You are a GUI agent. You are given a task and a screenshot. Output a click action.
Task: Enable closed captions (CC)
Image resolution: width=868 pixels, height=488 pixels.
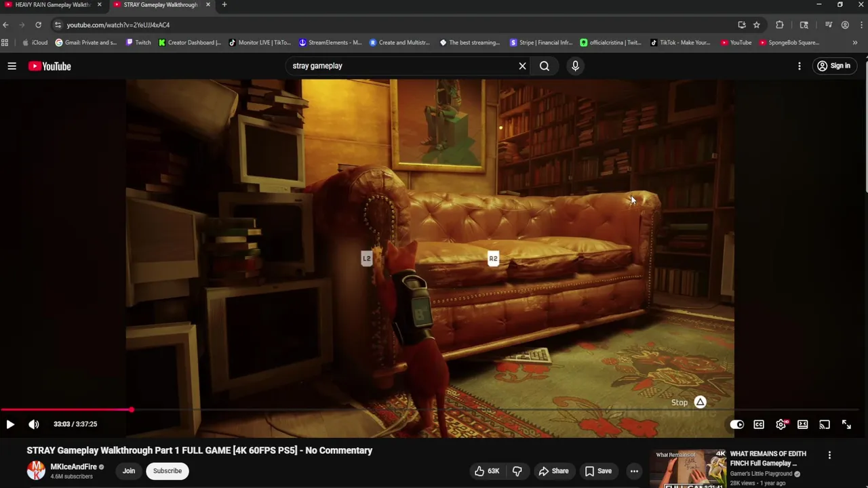(759, 424)
